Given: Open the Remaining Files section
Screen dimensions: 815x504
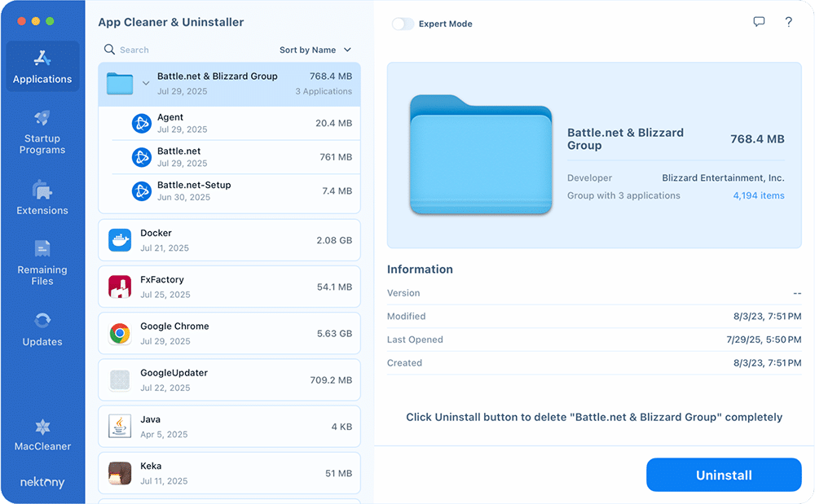Looking at the screenshot, I should pyautogui.click(x=42, y=263).
